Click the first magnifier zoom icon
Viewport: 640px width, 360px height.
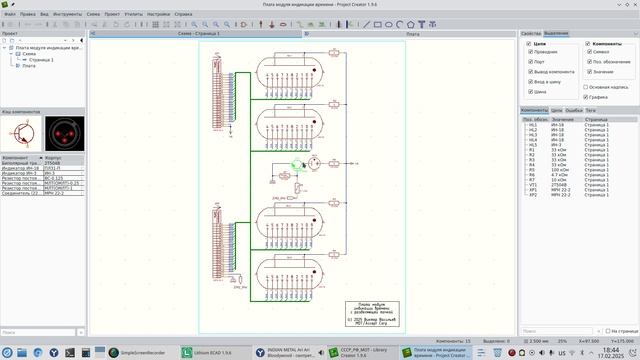pyautogui.click(x=194, y=24)
